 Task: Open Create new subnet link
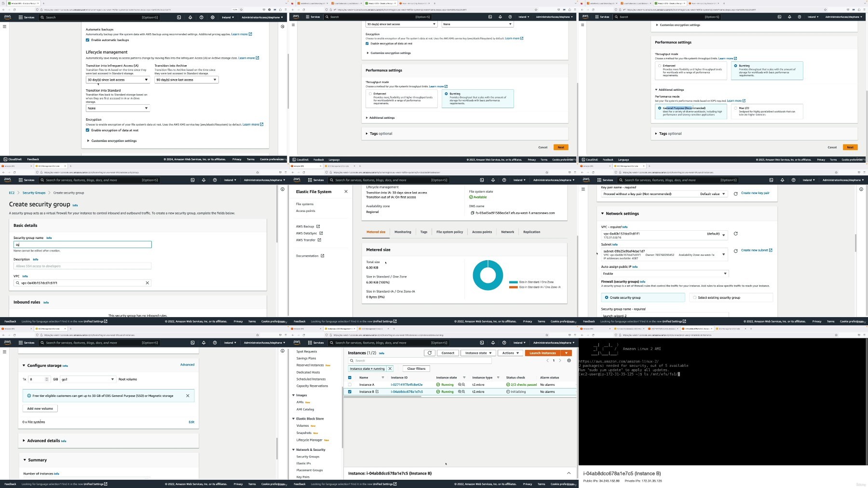click(x=757, y=250)
